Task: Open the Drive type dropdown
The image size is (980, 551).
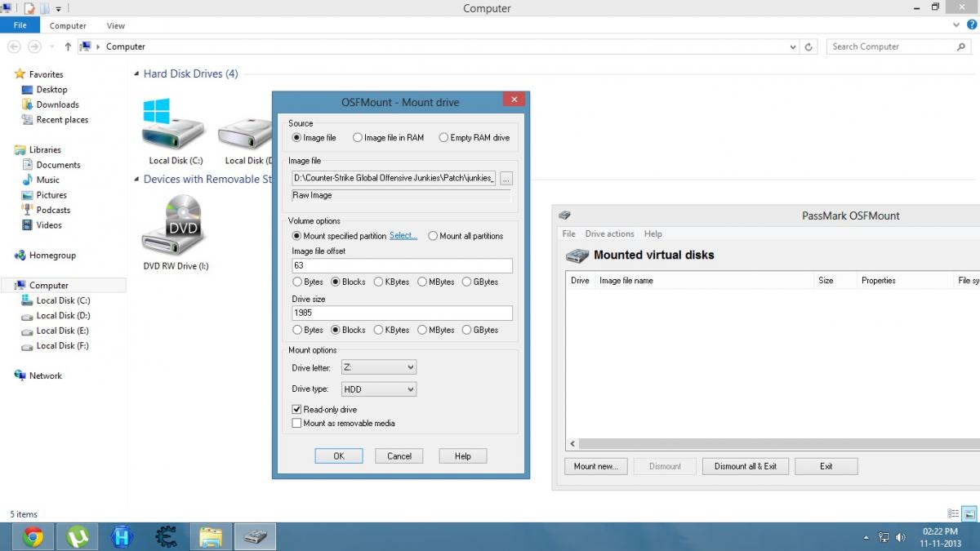Action: [x=378, y=389]
